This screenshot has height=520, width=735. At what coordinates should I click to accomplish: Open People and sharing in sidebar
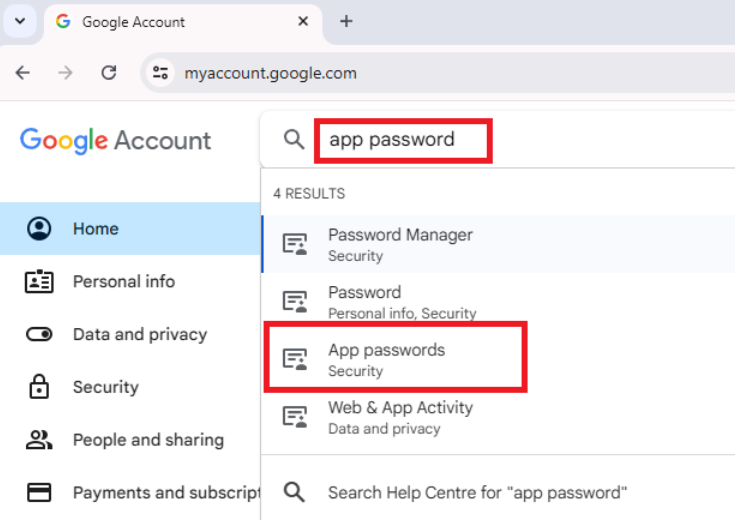click(130, 440)
